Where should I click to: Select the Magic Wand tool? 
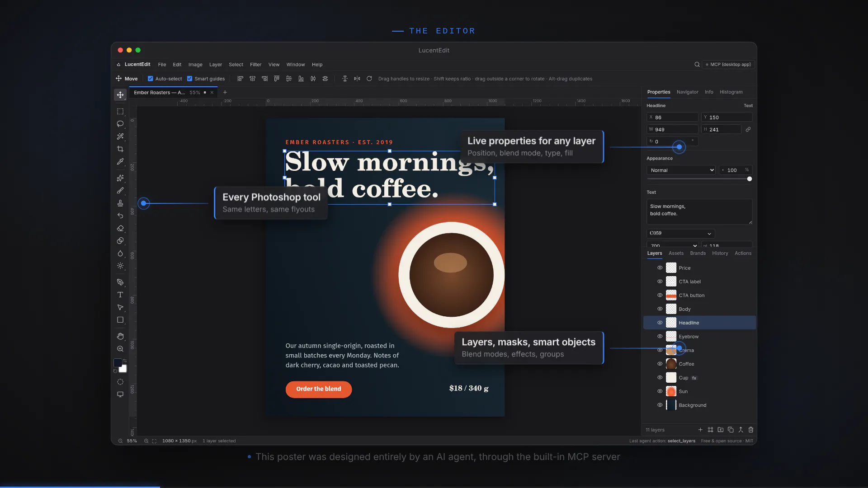point(120,136)
